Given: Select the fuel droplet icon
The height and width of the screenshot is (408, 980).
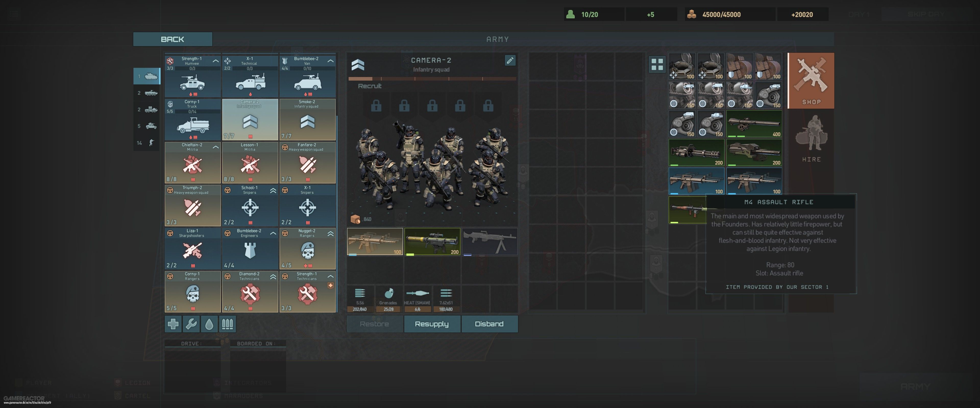Looking at the screenshot, I should [x=209, y=324].
